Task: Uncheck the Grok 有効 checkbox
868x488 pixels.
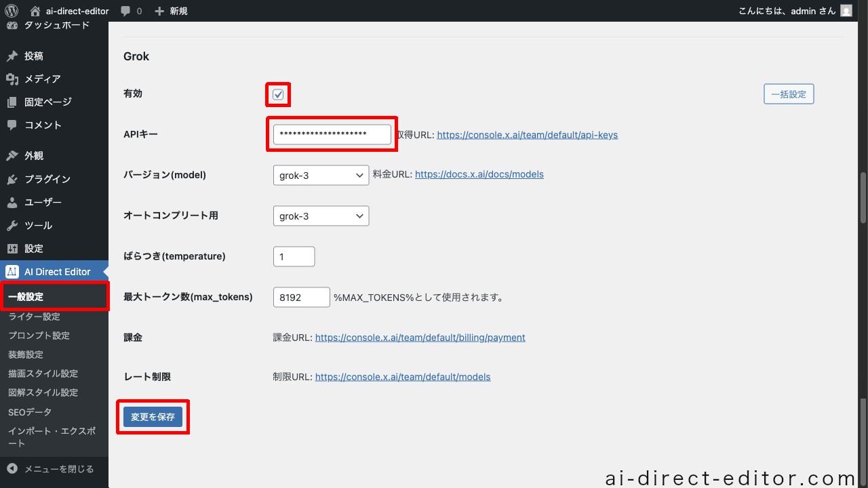Action: pos(278,94)
